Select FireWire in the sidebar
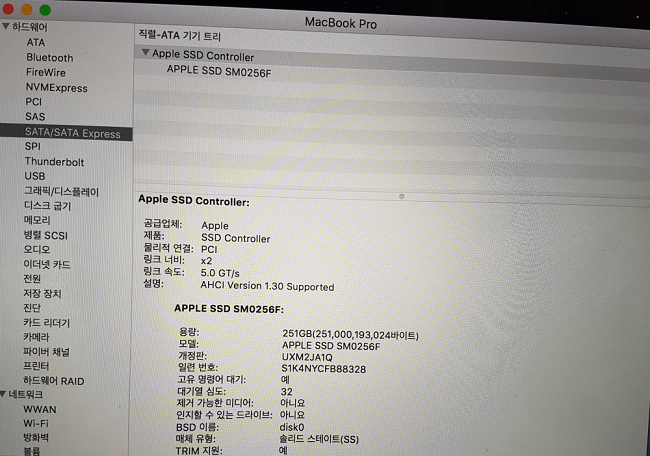The width and height of the screenshot is (650, 456). [x=46, y=73]
